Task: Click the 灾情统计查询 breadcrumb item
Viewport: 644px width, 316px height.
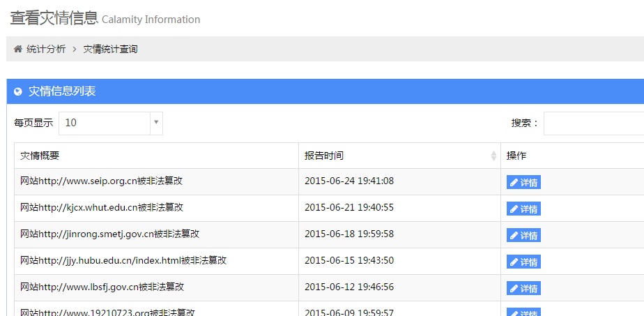Action: pos(110,49)
